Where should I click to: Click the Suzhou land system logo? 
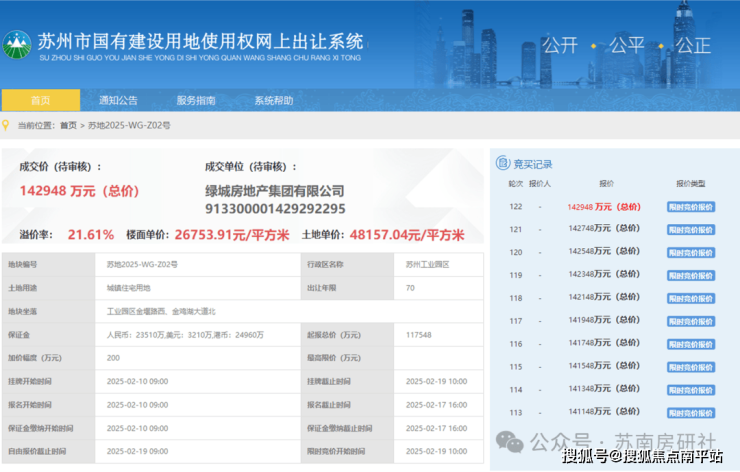pyautogui.click(x=18, y=45)
